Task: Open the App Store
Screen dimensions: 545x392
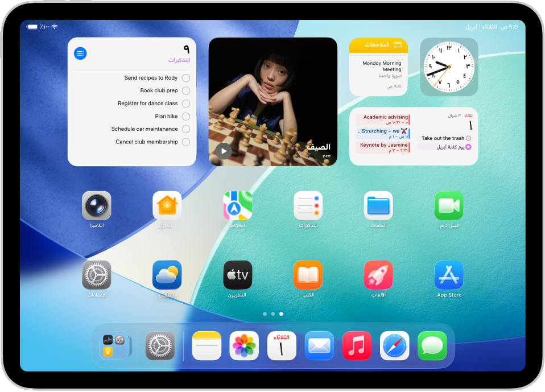Action: pos(449,275)
